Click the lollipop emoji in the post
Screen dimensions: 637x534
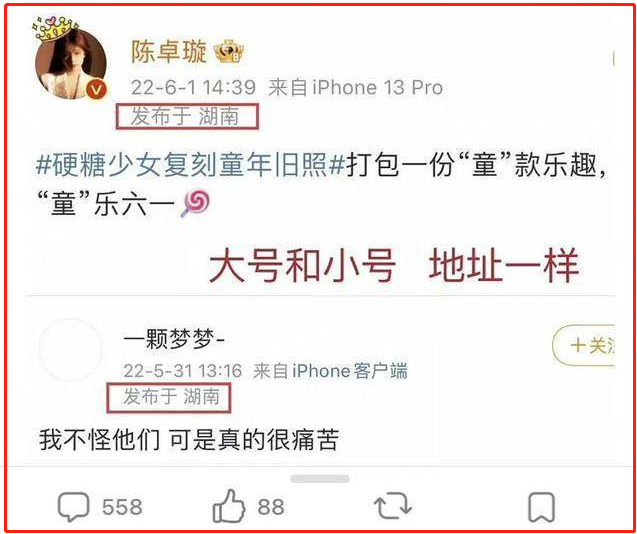click(x=195, y=204)
